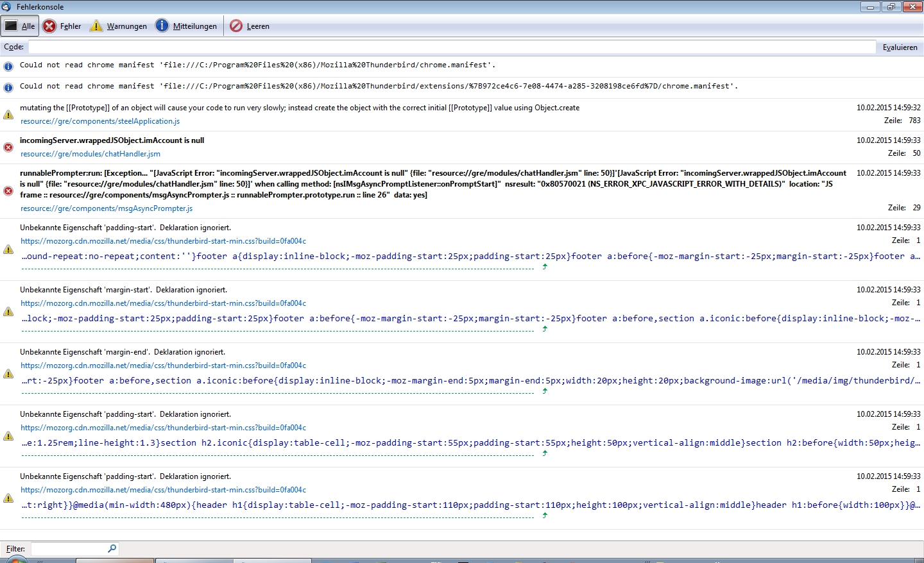Show all messages with Alle button
This screenshot has width=924, height=563.
pos(19,26)
